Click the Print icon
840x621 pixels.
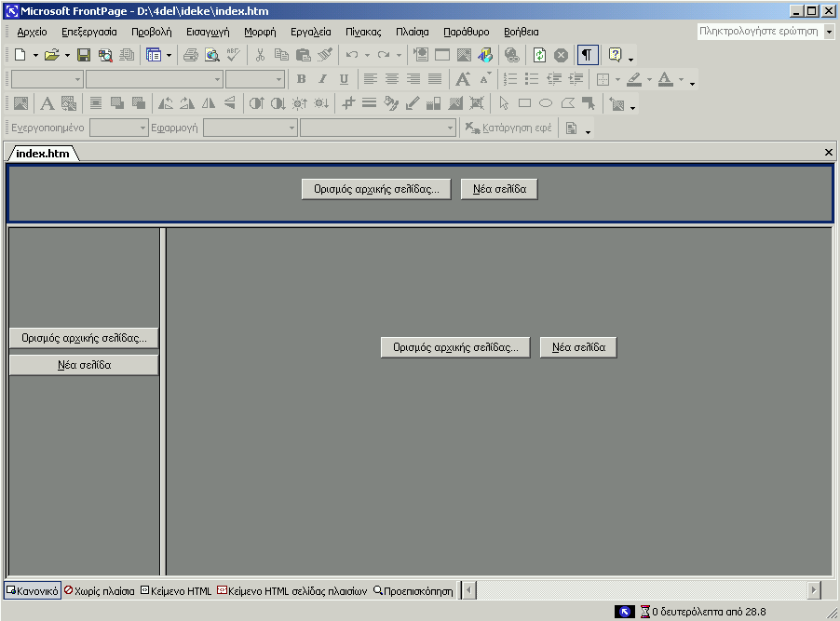point(191,55)
